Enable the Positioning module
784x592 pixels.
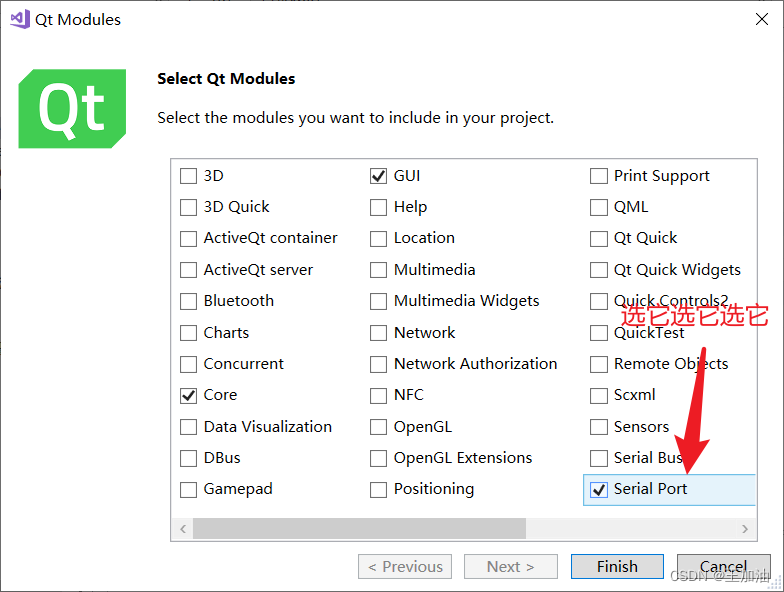point(378,490)
